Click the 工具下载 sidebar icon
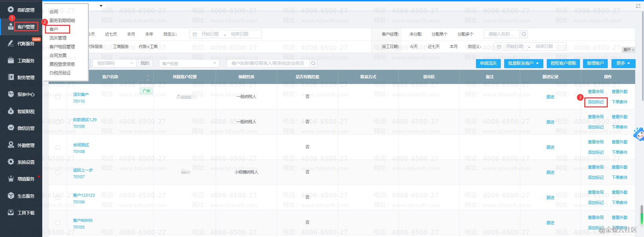 pyautogui.click(x=11, y=212)
